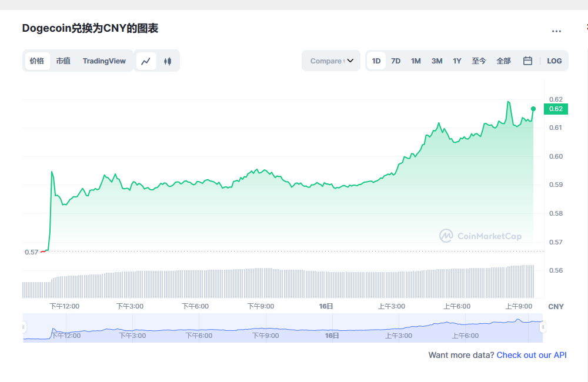Click right handle of range navigator
Screen dimensions: 588x382
(543, 327)
